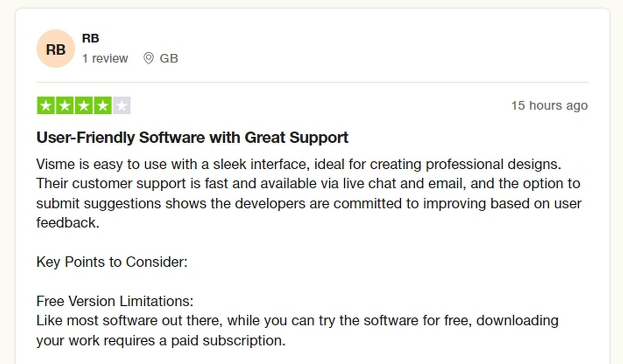Click "Key Points to Consider:" text

pos(112,262)
